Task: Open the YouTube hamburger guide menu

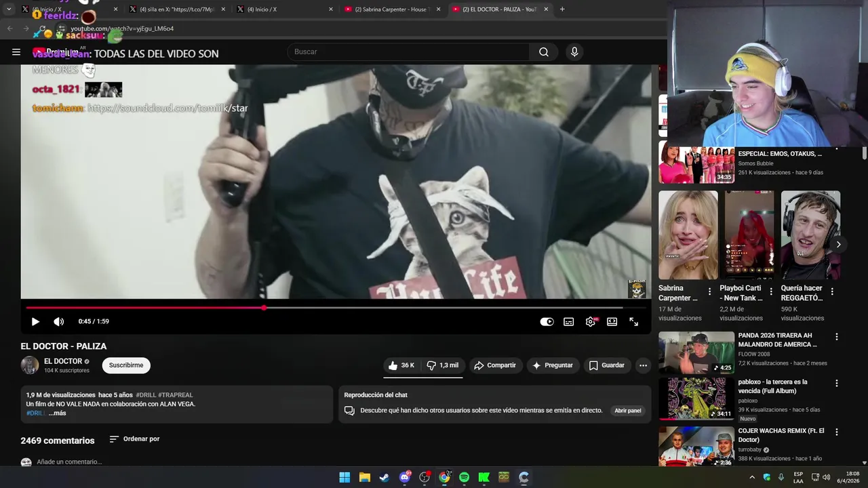Action: coord(16,52)
